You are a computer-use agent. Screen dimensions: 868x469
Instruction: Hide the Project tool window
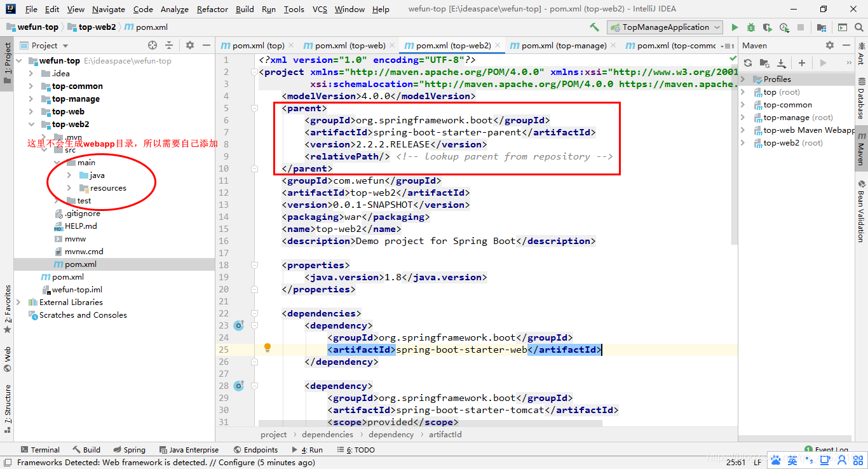pyautogui.click(x=207, y=45)
